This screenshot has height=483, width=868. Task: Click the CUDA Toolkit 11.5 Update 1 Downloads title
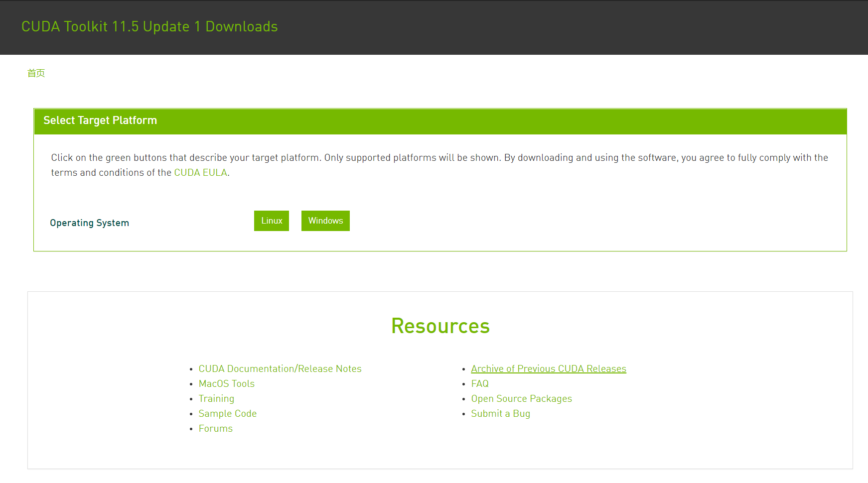coord(149,26)
